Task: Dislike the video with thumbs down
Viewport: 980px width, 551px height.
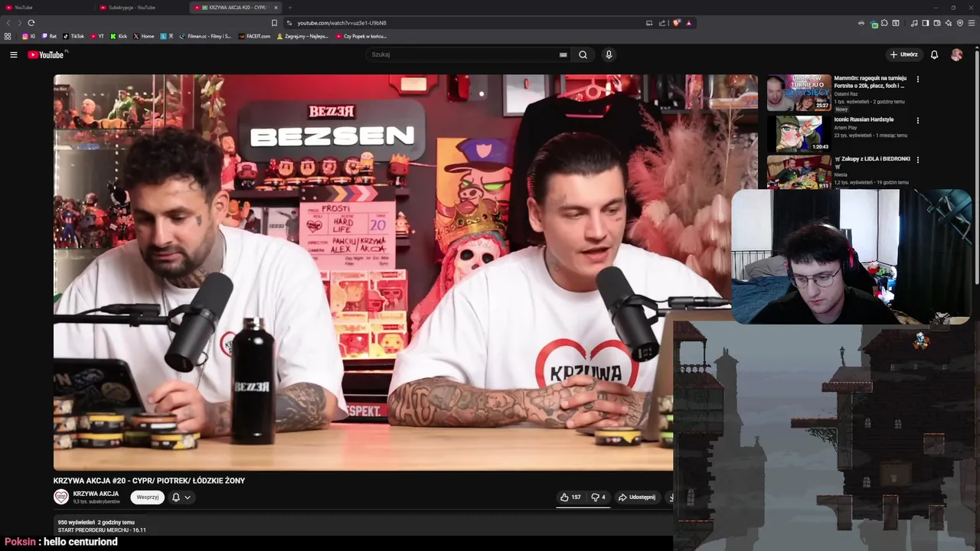Action: [598, 497]
